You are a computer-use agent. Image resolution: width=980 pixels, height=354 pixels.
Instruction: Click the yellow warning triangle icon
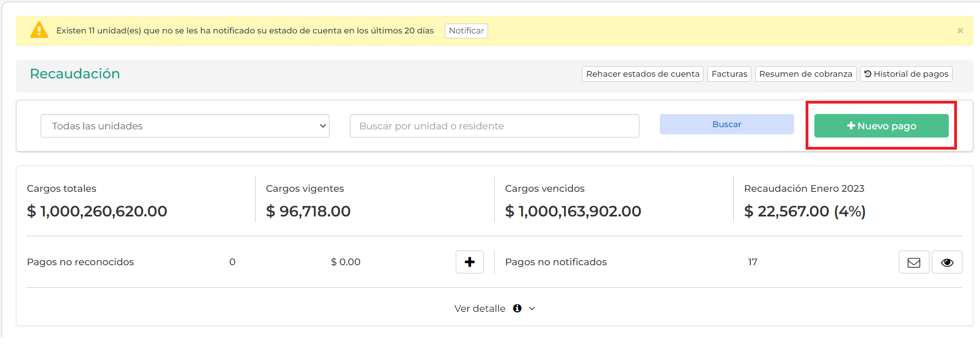[x=39, y=30]
